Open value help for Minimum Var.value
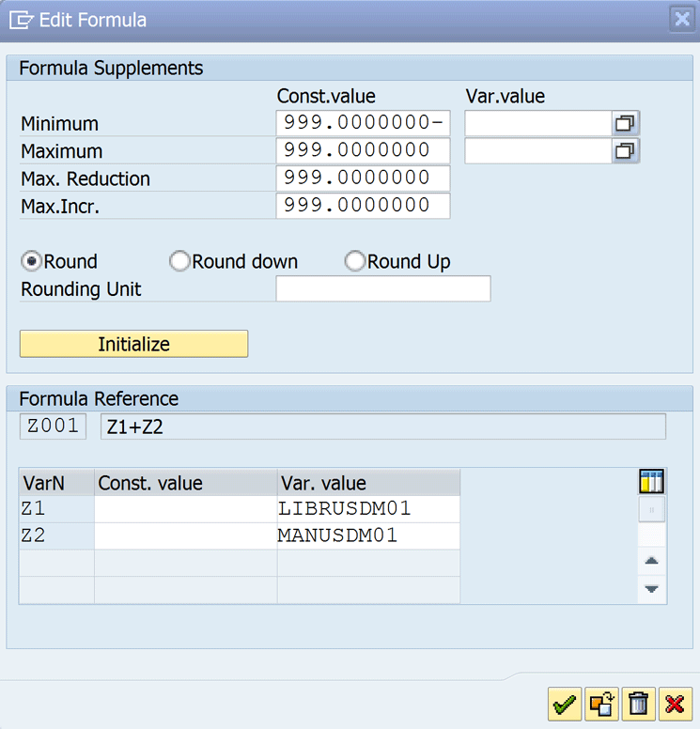The width and height of the screenshot is (700, 729). click(626, 123)
